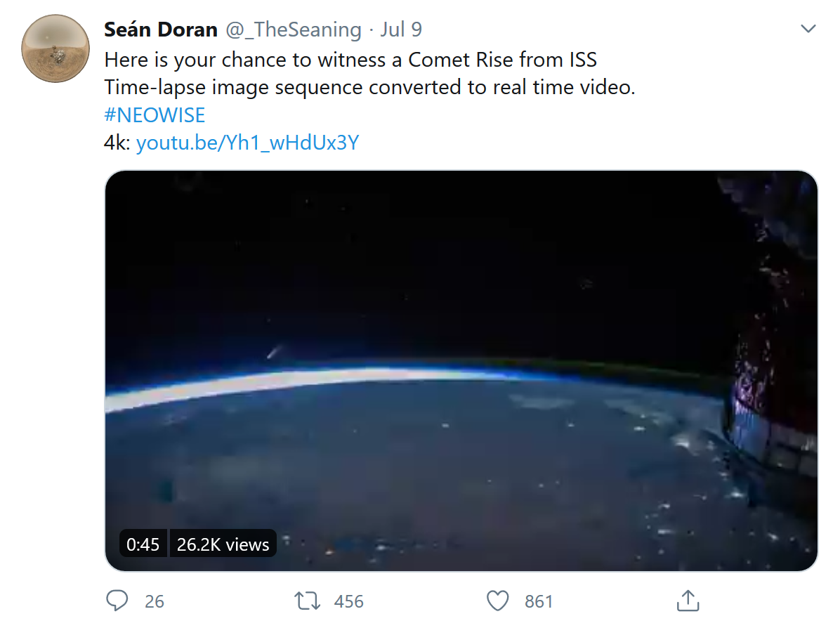Click the @_TheSeaning handle

(293, 30)
